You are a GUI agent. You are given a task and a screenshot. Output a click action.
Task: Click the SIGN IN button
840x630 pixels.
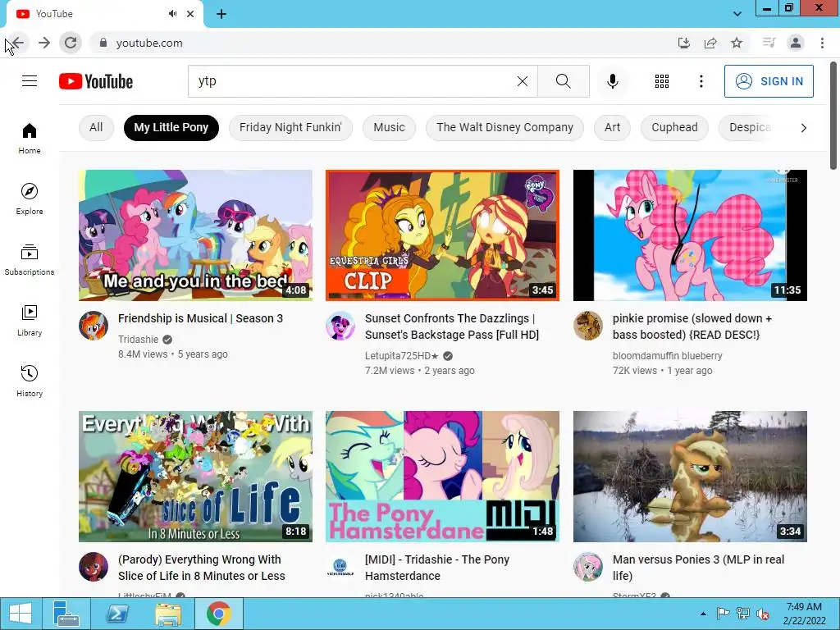pos(769,81)
